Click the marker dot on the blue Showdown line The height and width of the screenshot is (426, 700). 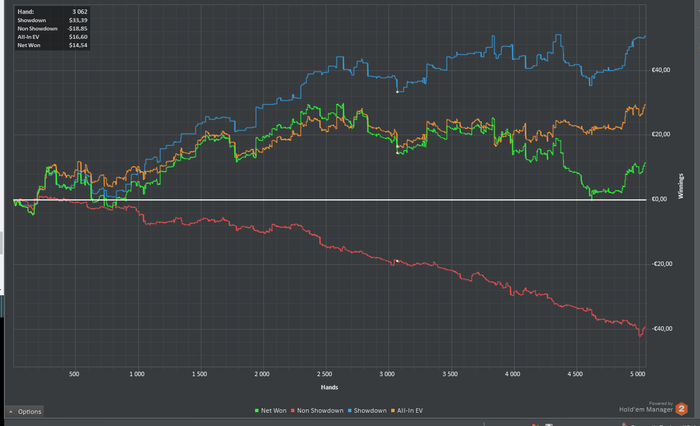coord(397,92)
